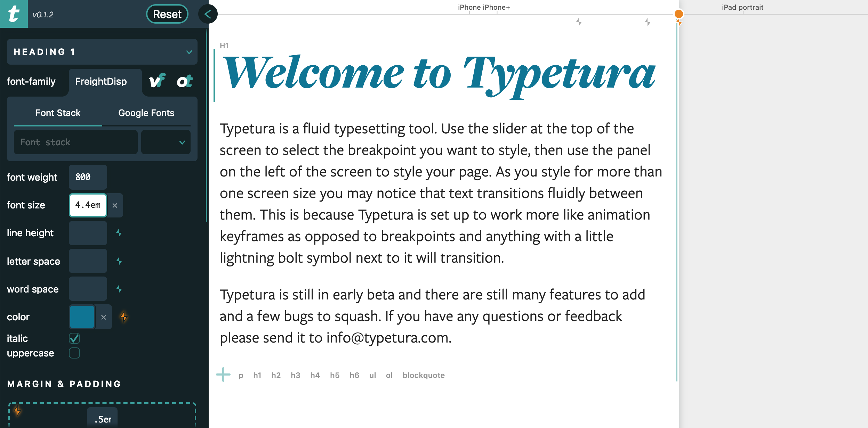
Task: Enable the uppercase checkbox
Action: [x=74, y=353]
